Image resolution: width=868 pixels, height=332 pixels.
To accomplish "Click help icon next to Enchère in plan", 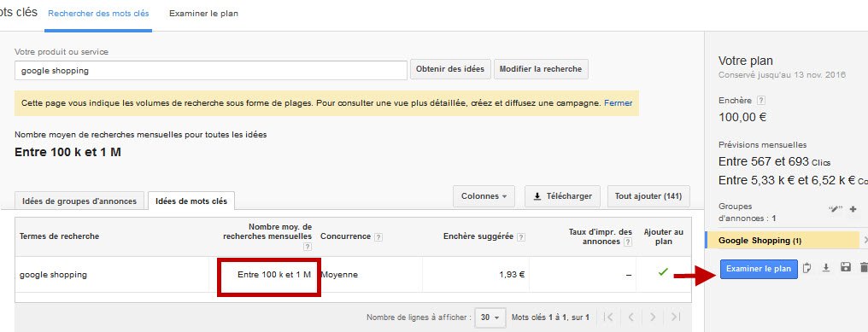I will tap(761, 101).
